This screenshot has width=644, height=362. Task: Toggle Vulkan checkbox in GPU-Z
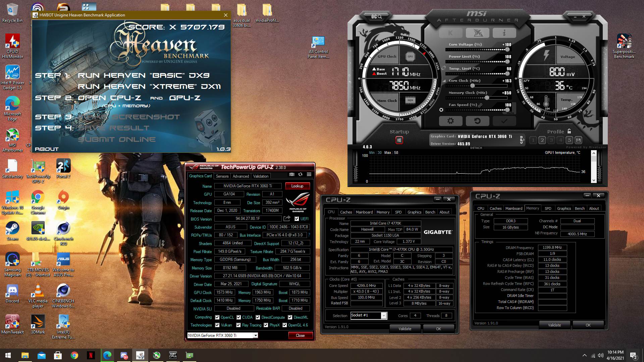pos(217,325)
